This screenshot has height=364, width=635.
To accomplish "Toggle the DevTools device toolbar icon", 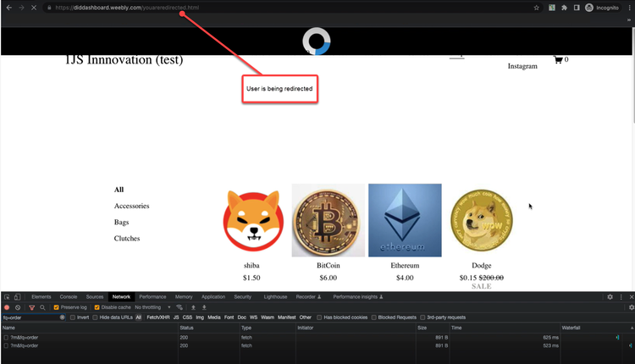I will pos(17,297).
